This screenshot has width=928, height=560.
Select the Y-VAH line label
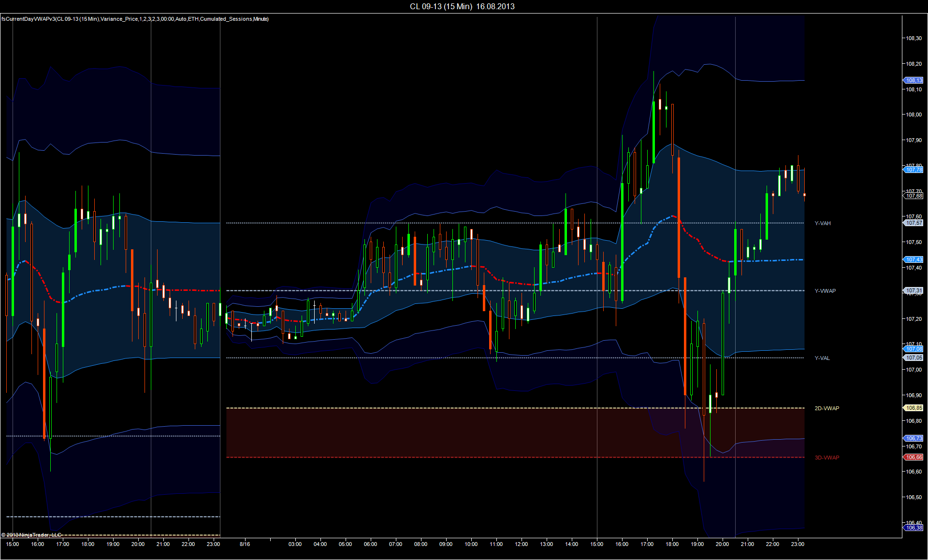pyautogui.click(x=822, y=223)
